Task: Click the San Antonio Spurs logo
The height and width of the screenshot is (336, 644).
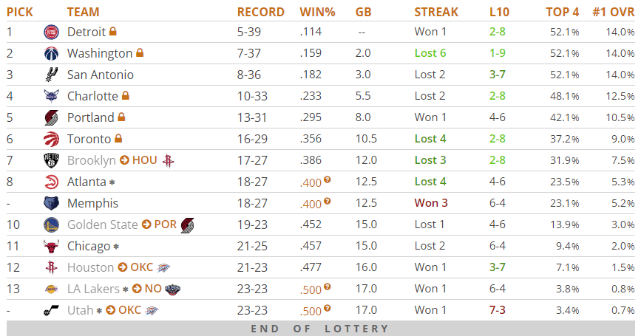Action: [x=50, y=75]
